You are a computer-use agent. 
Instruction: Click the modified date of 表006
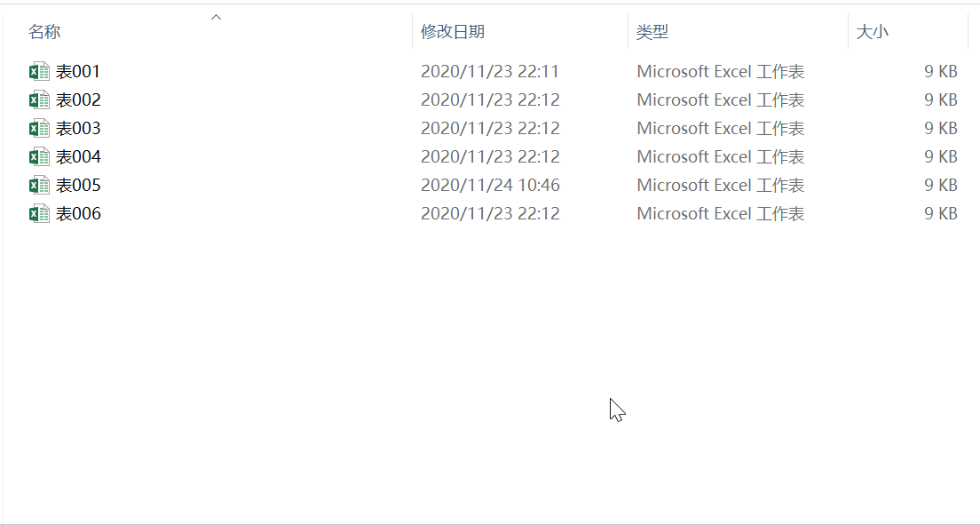(x=490, y=213)
